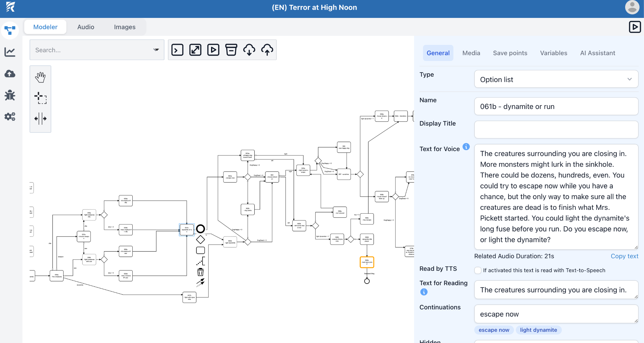Click the Continuations text field
The image size is (644, 343).
click(556, 314)
